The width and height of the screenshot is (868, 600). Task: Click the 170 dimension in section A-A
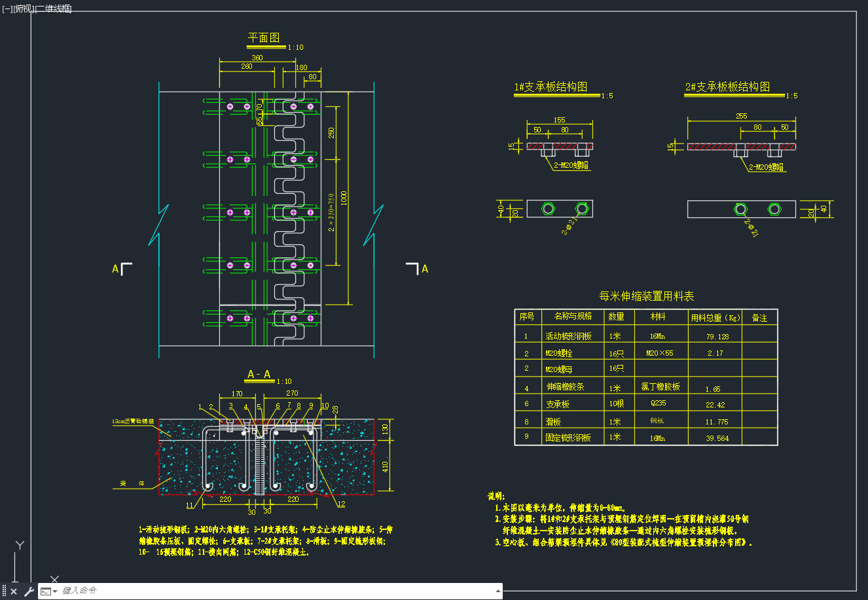pos(237,394)
